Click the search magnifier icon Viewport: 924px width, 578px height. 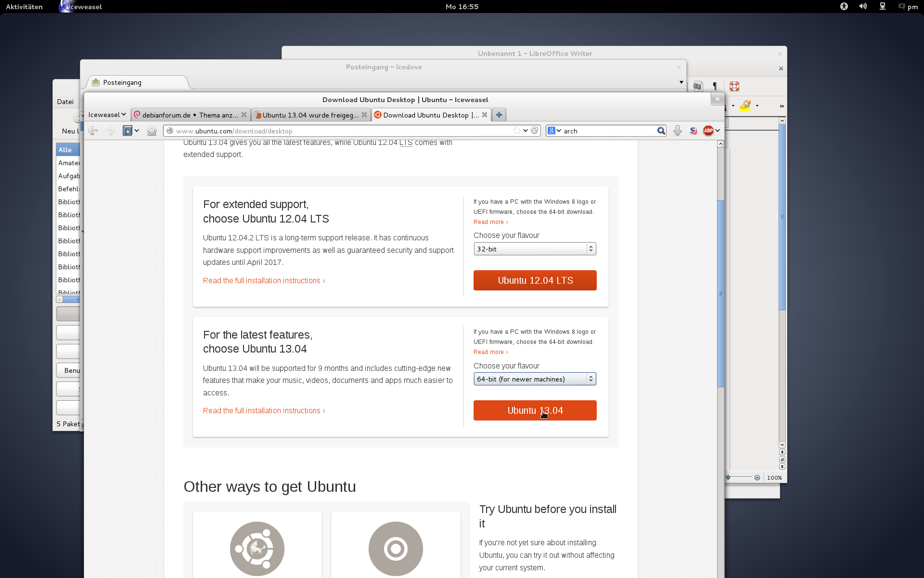(x=661, y=131)
